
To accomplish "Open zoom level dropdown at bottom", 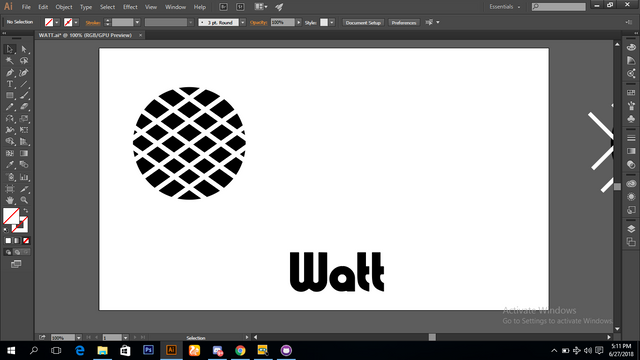I will [78, 338].
